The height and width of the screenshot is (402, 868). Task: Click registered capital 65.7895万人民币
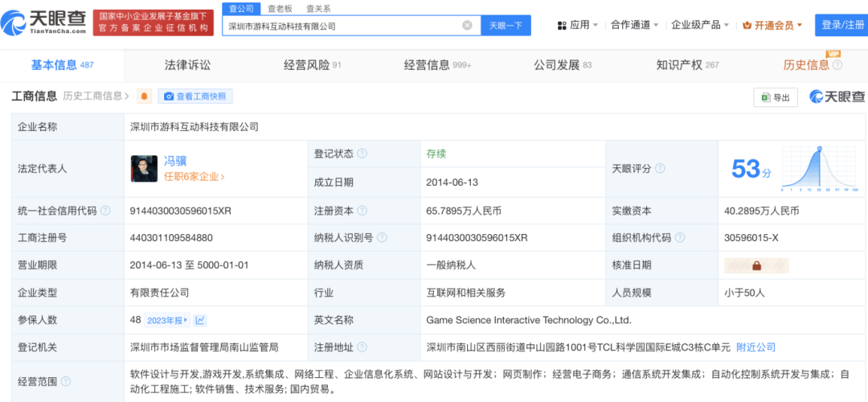pos(464,211)
